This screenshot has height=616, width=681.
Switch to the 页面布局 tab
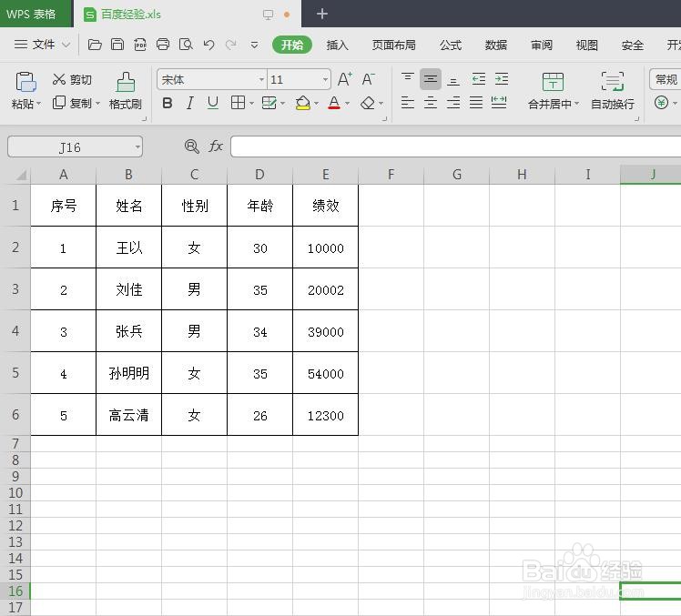point(393,45)
